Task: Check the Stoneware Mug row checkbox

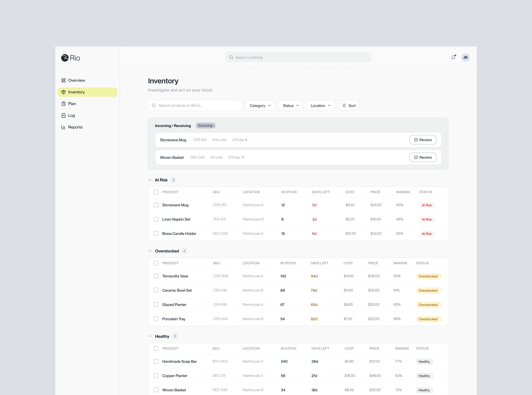Action: pos(156,205)
